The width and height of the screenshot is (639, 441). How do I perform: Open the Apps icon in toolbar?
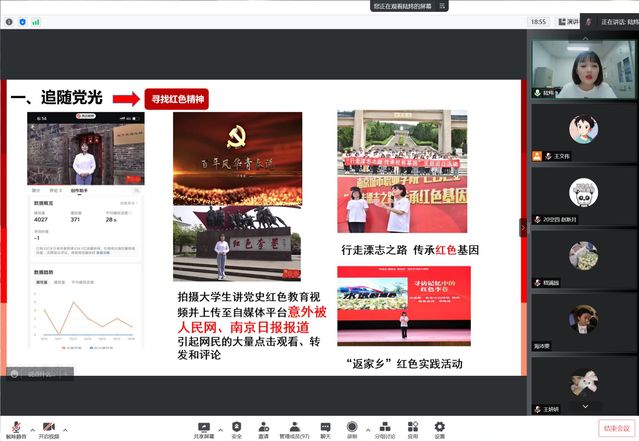(413, 425)
